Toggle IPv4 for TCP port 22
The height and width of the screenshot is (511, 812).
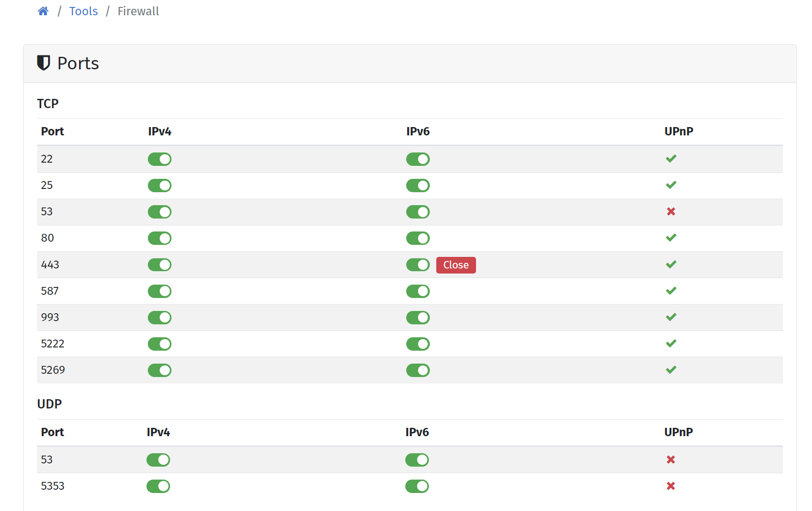(x=159, y=159)
